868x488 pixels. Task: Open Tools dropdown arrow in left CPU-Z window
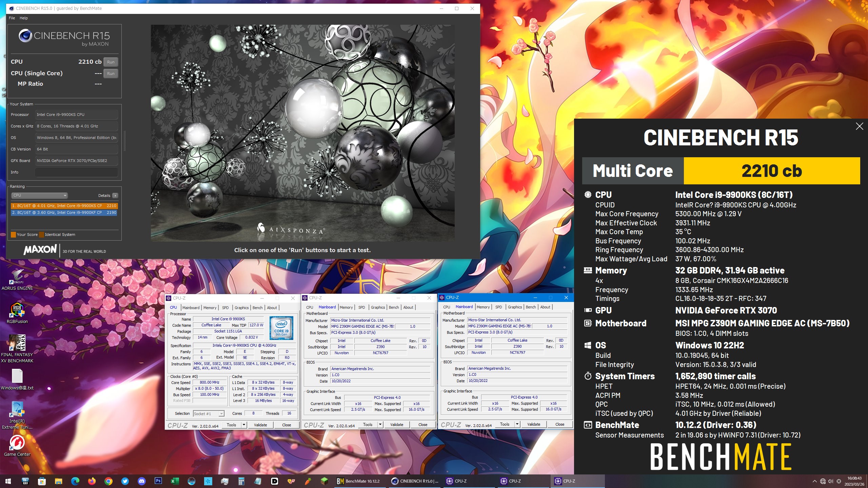(243, 425)
